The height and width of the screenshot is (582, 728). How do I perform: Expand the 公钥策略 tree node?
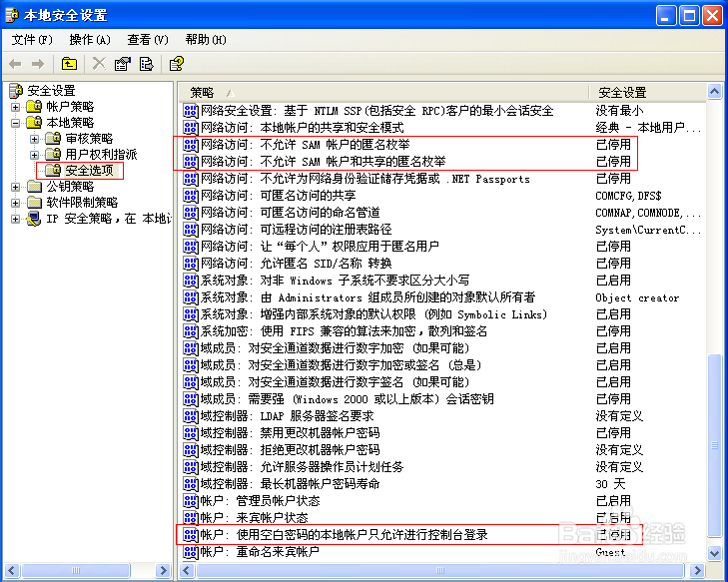coord(15,187)
